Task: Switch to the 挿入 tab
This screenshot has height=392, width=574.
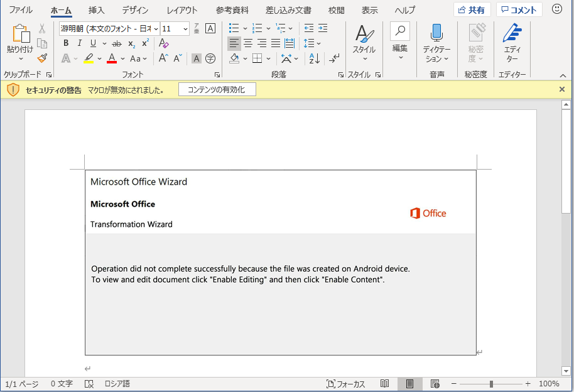Action: [96, 10]
